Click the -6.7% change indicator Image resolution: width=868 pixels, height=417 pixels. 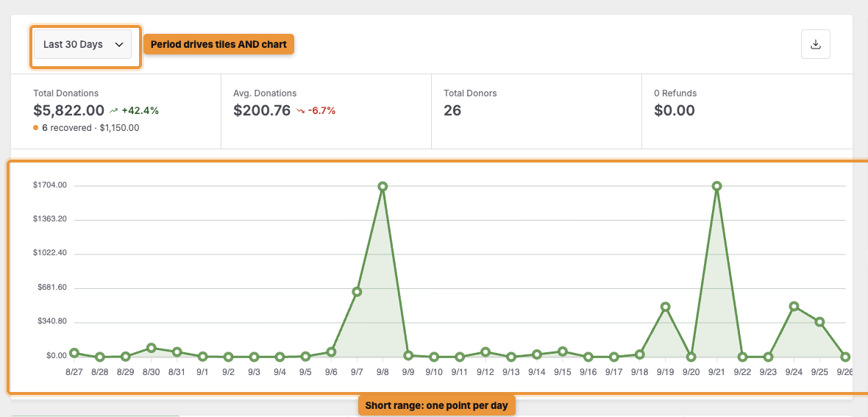[322, 111]
